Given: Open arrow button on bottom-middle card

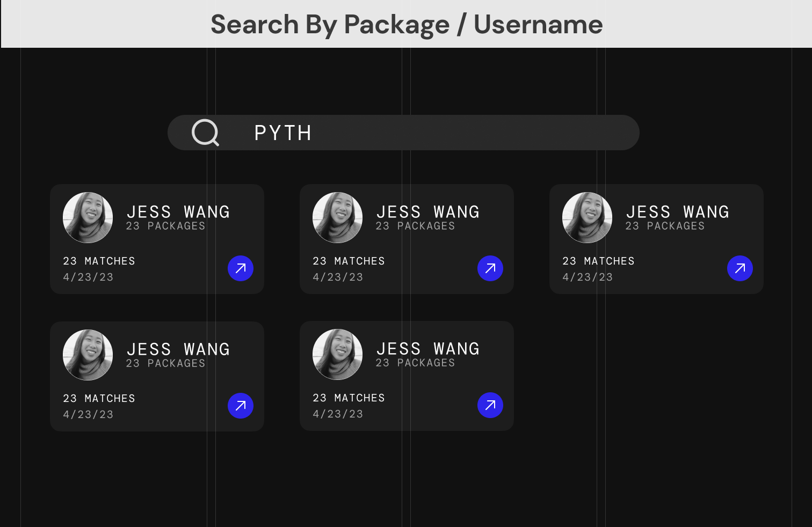Looking at the screenshot, I should click(x=490, y=405).
